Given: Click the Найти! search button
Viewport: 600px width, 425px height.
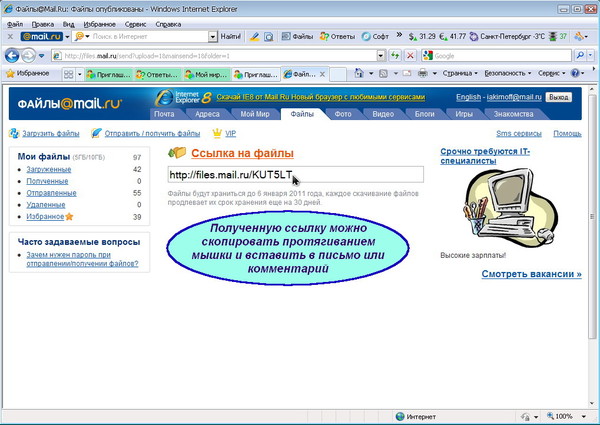Looking at the screenshot, I should pyautogui.click(x=230, y=37).
